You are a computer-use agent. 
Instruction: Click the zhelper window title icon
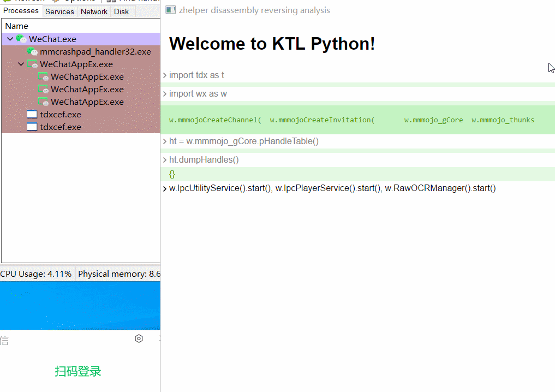[171, 10]
